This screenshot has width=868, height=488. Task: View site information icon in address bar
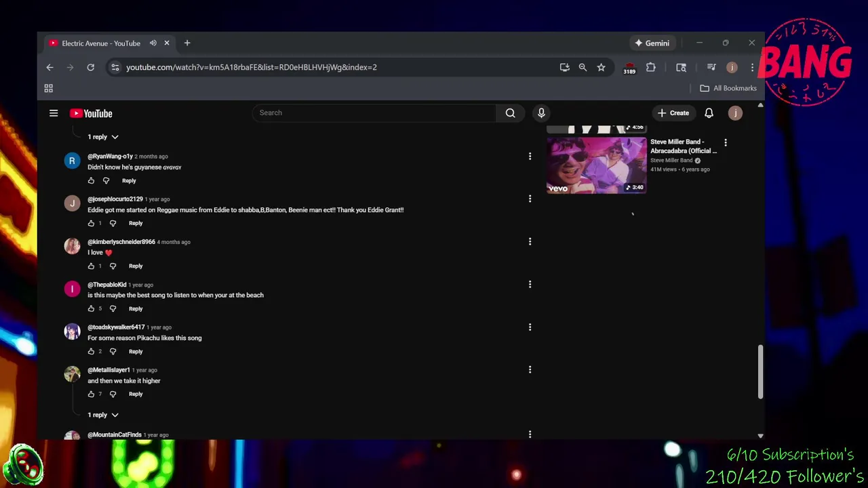(115, 67)
